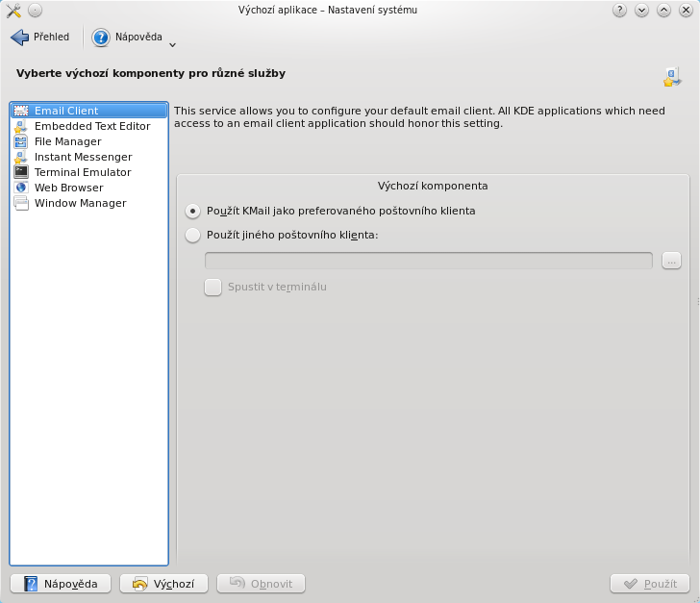Open Nápověda in the toolbar
This screenshot has height=603, width=700.
127,38
